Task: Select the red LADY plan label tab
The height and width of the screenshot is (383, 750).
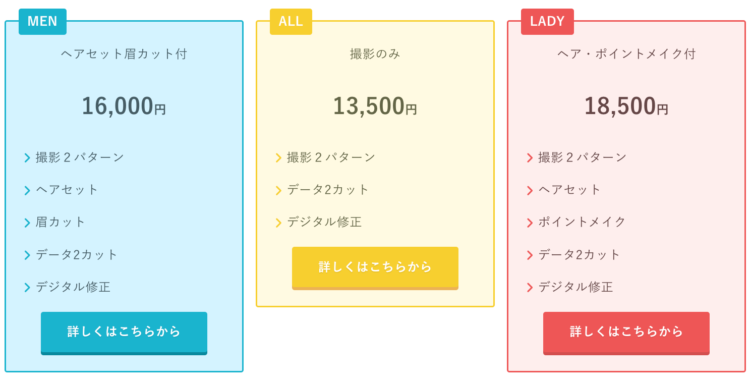Action: coord(547,22)
